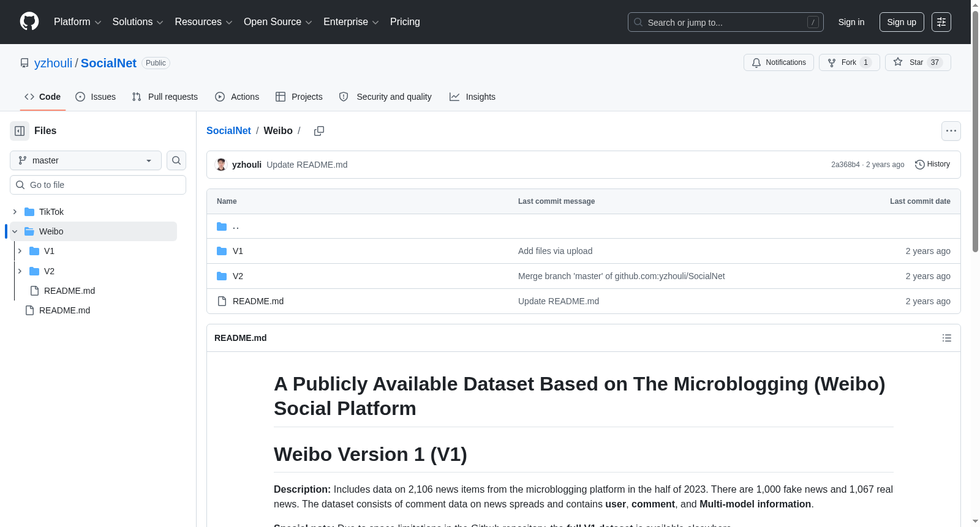980x527 pixels.
Task: Copy the Weibo path to clipboard
Action: [319, 131]
